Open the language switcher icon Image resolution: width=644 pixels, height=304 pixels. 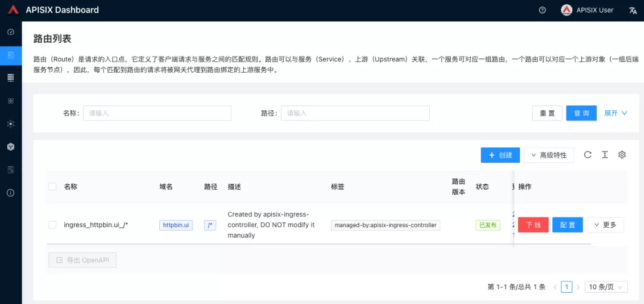coord(633,10)
